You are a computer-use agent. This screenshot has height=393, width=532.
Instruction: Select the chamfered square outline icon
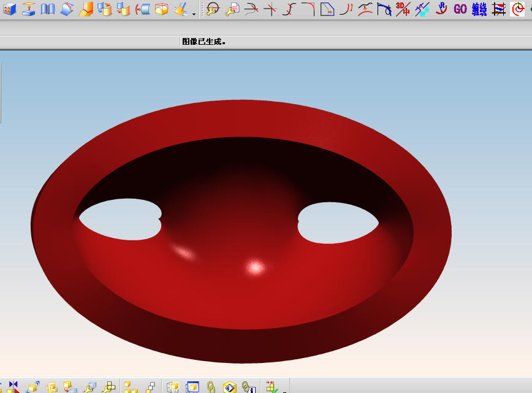(x=327, y=9)
